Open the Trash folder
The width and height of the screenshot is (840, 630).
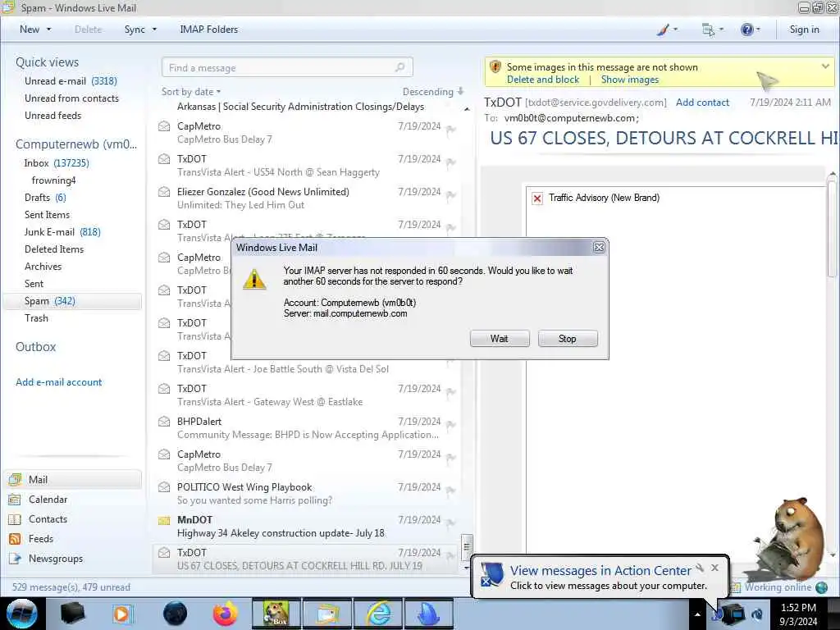tap(36, 317)
